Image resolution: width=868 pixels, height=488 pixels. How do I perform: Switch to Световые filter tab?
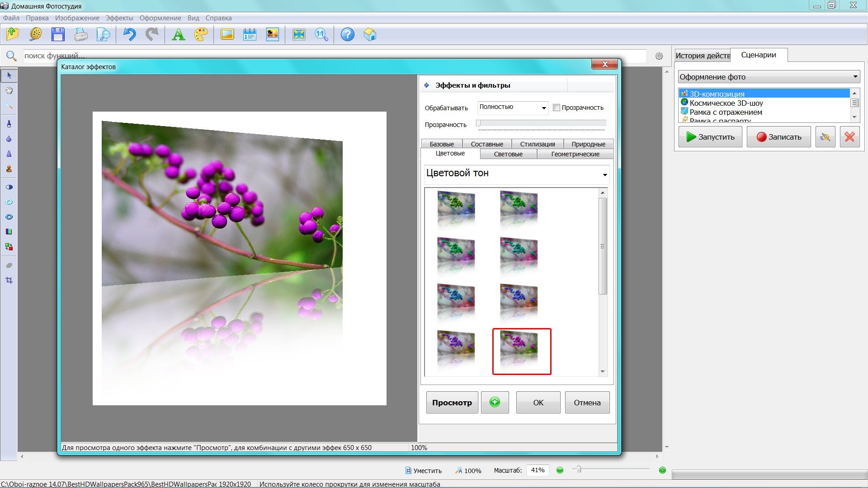[x=509, y=154]
